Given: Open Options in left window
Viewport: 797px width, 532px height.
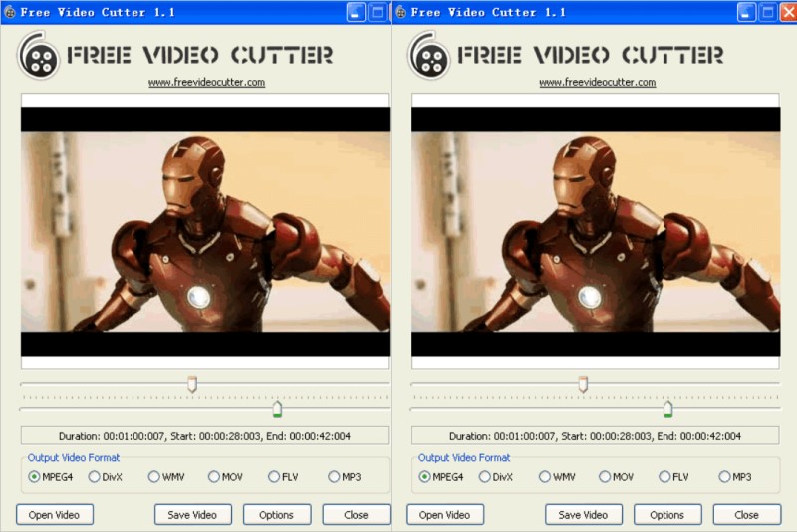Looking at the screenshot, I should pyautogui.click(x=277, y=515).
